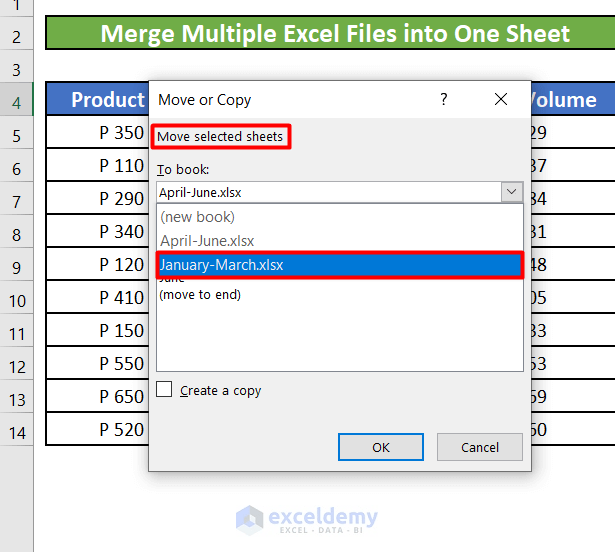Click the To book label
The image size is (615, 552).
183,169
